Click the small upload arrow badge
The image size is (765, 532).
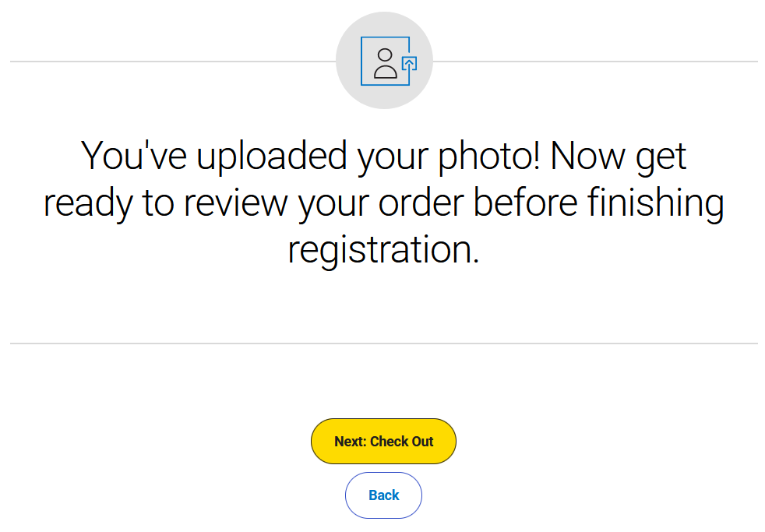click(x=409, y=63)
